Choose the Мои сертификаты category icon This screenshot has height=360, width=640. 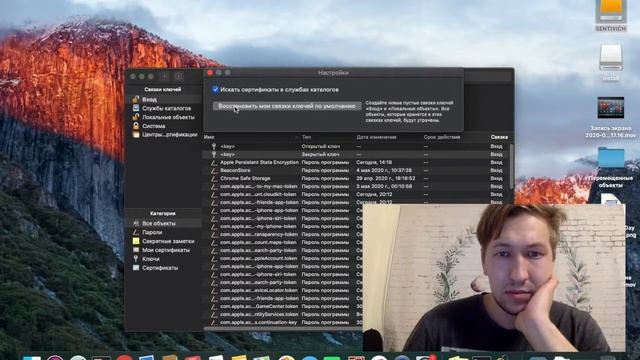136,250
